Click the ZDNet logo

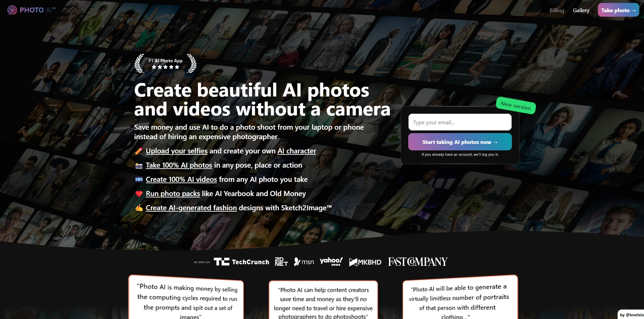281,262
